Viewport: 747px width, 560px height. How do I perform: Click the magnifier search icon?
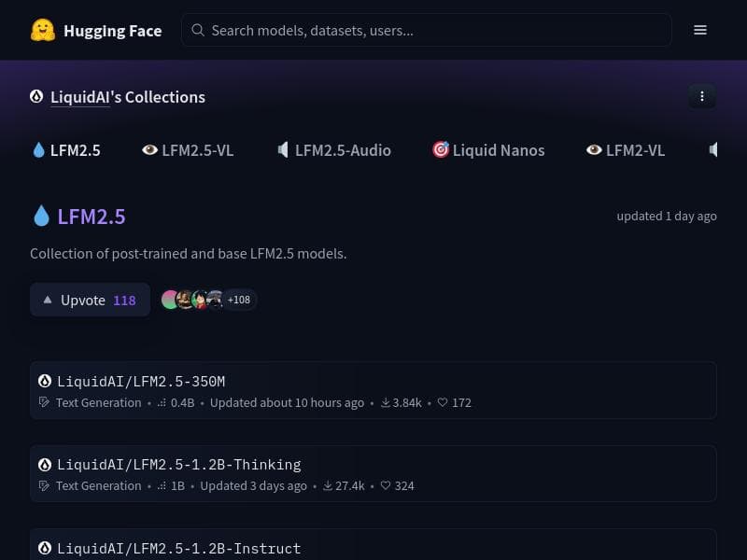point(198,30)
